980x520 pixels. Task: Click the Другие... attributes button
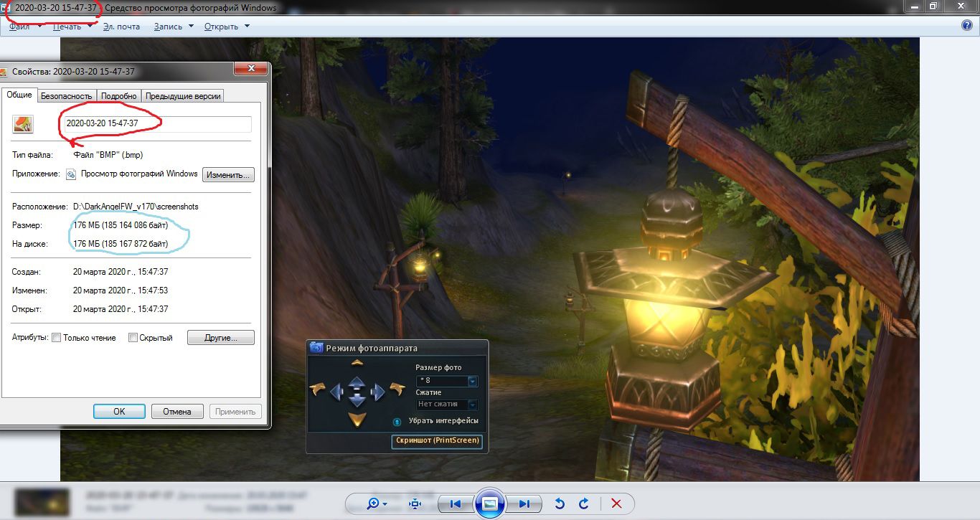pos(220,337)
